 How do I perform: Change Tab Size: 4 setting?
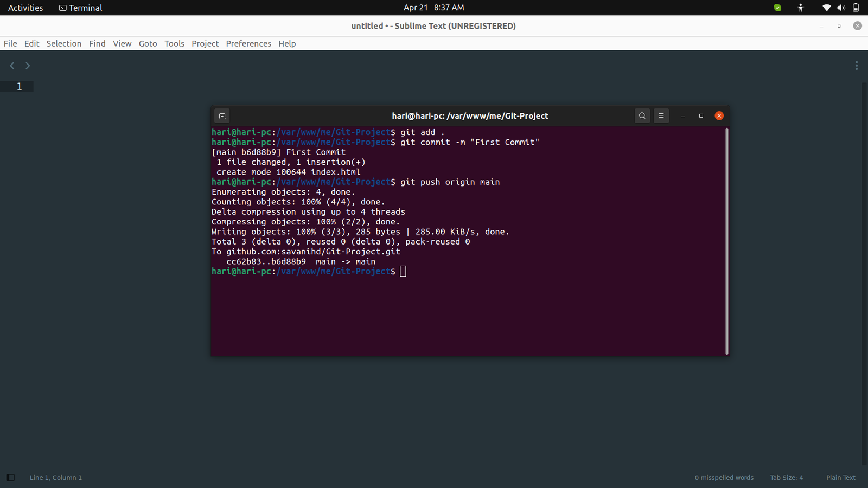(x=786, y=478)
